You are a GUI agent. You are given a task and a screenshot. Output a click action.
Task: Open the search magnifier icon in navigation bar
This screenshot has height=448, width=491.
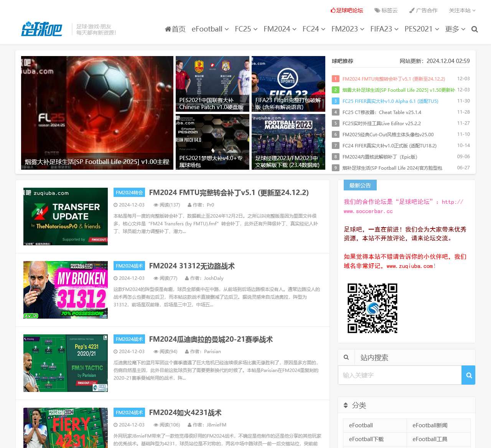pyautogui.click(x=475, y=29)
